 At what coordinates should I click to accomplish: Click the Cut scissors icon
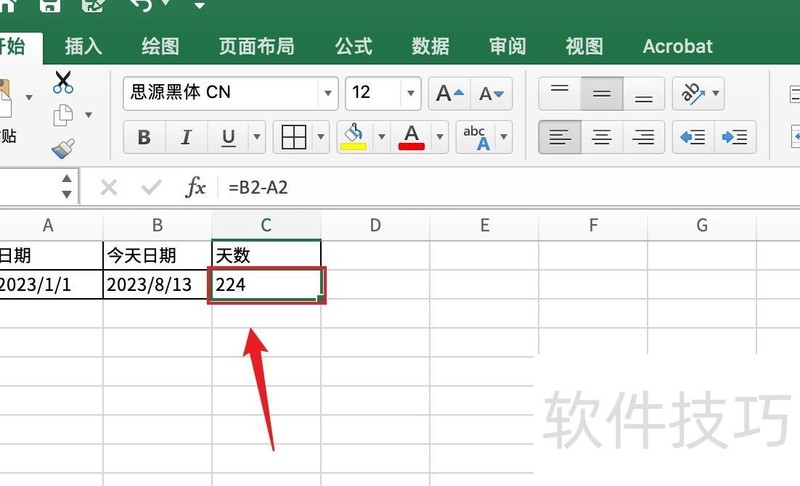pyautogui.click(x=63, y=82)
